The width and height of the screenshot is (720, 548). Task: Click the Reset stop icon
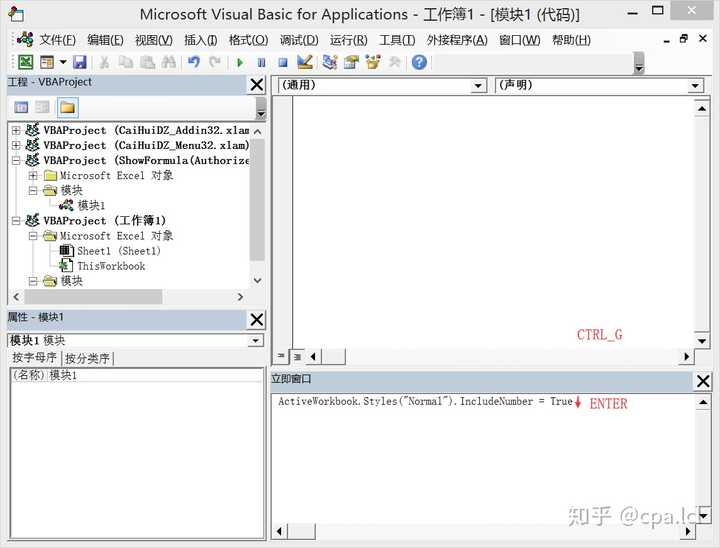pos(283,62)
